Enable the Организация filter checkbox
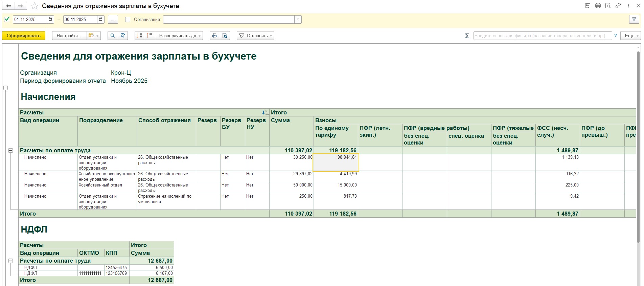 pos(128,20)
